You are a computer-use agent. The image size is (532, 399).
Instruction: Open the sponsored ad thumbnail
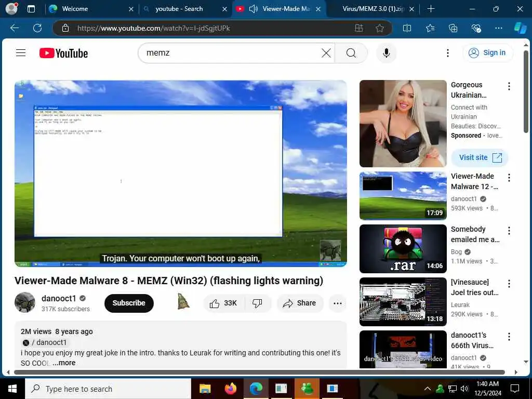coord(403,124)
